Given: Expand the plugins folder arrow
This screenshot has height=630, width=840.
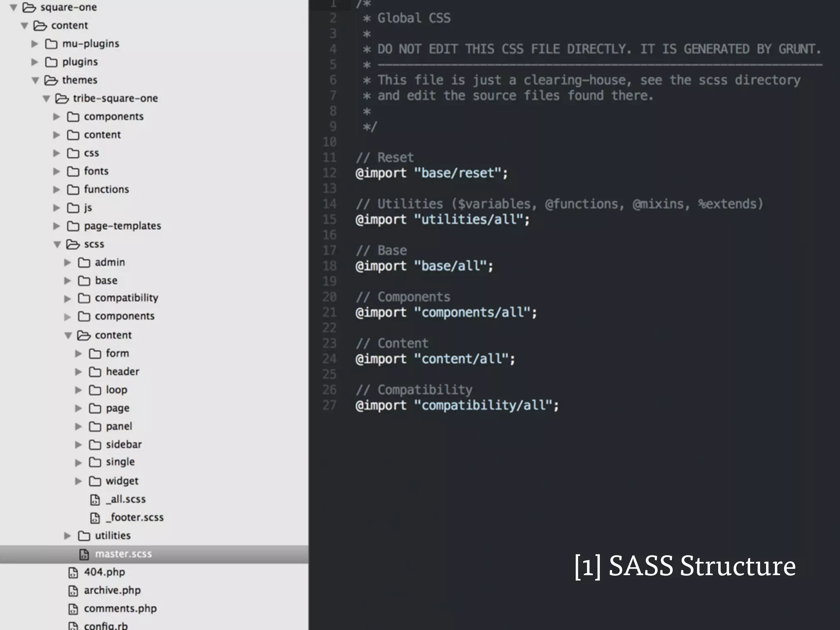Looking at the screenshot, I should 35,62.
